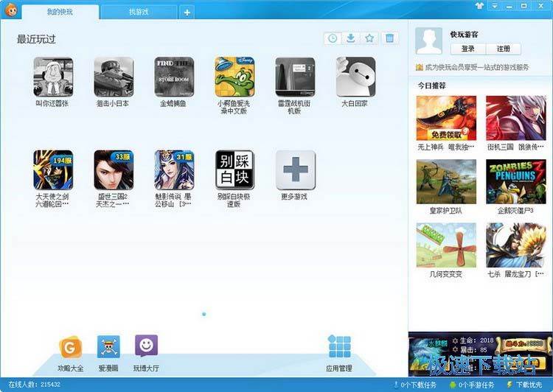
Task: Toggle 下载优先 in status bar
Action: pos(525,385)
